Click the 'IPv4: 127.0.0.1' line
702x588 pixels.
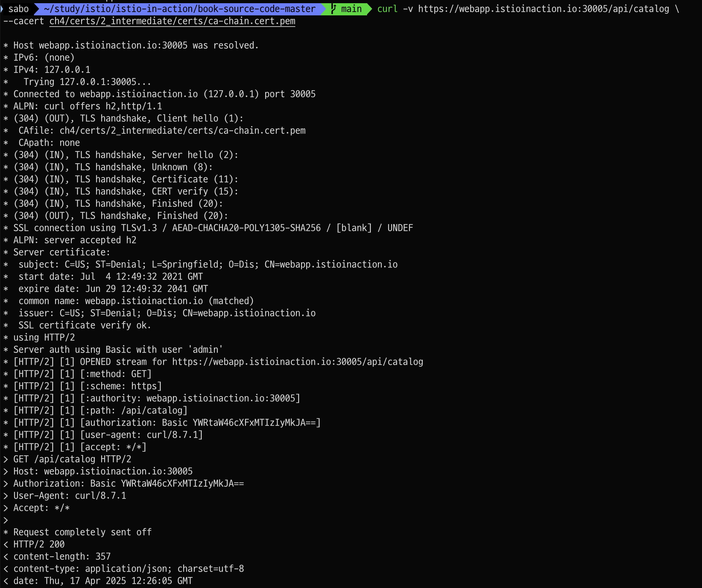(x=52, y=69)
